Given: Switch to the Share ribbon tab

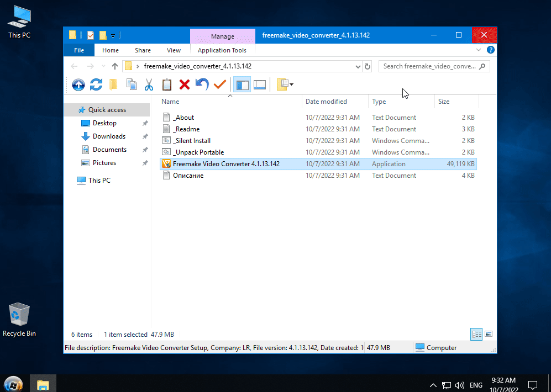Looking at the screenshot, I should (x=143, y=50).
